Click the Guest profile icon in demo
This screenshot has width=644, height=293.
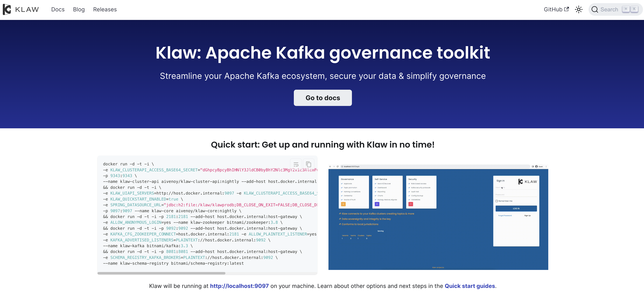tap(536, 166)
